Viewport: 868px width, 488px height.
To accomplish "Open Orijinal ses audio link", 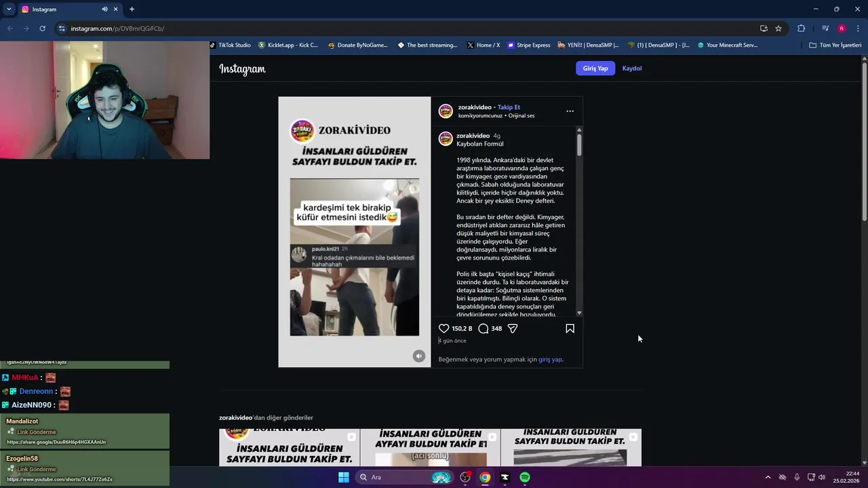I will click(x=521, y=116).
